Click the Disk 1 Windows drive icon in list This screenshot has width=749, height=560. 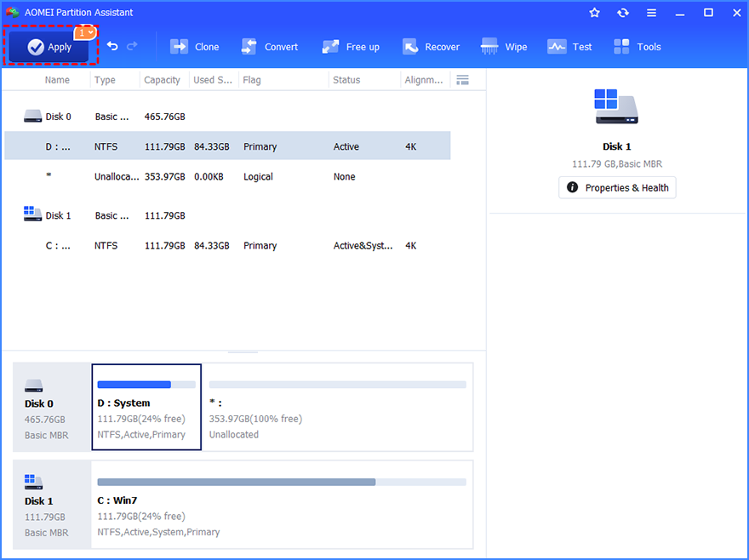33,214
